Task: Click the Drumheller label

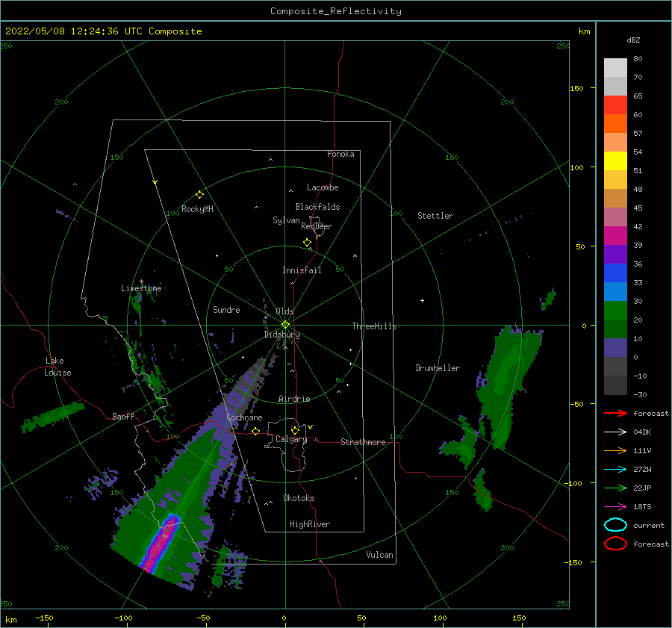Action: click(438, 368)
